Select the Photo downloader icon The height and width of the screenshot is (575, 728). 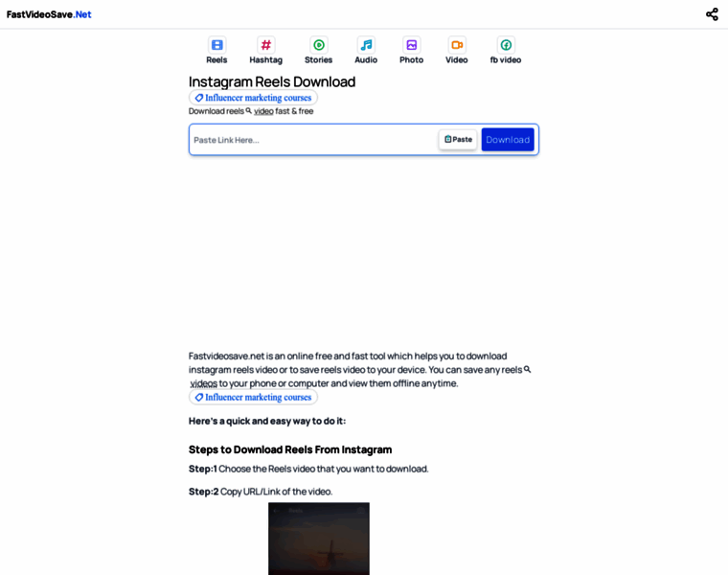[x=411, y=45]
